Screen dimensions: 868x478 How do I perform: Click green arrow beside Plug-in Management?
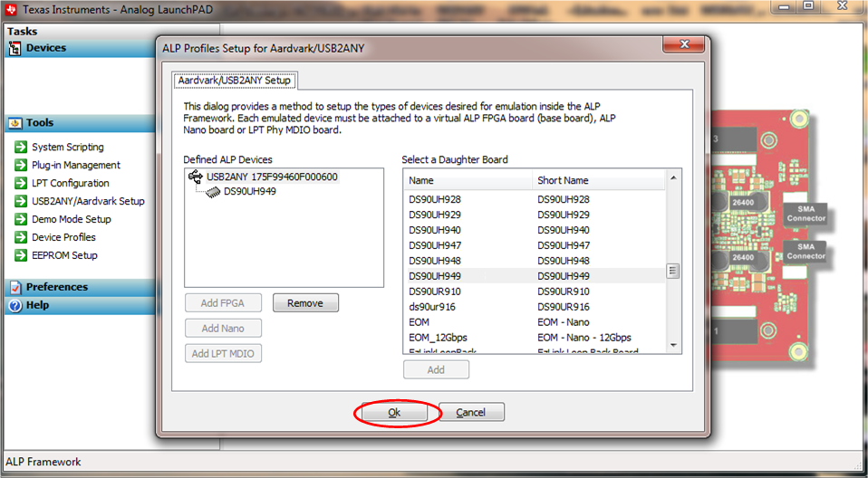coord(21,165)
